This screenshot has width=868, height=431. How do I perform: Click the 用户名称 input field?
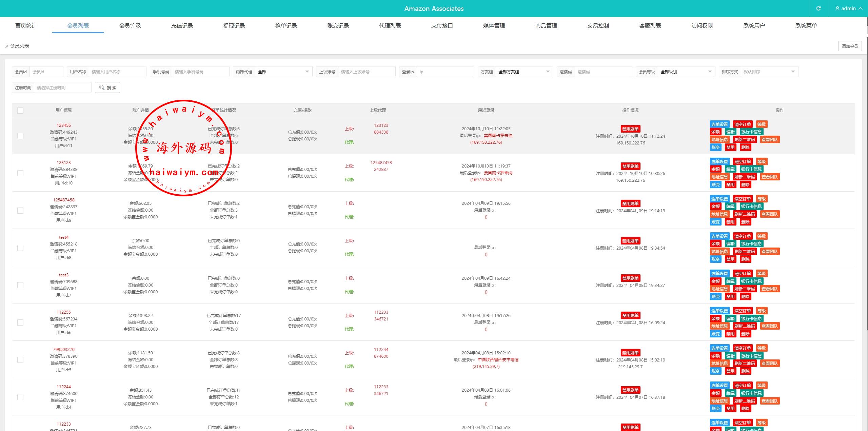click(117, 72)
